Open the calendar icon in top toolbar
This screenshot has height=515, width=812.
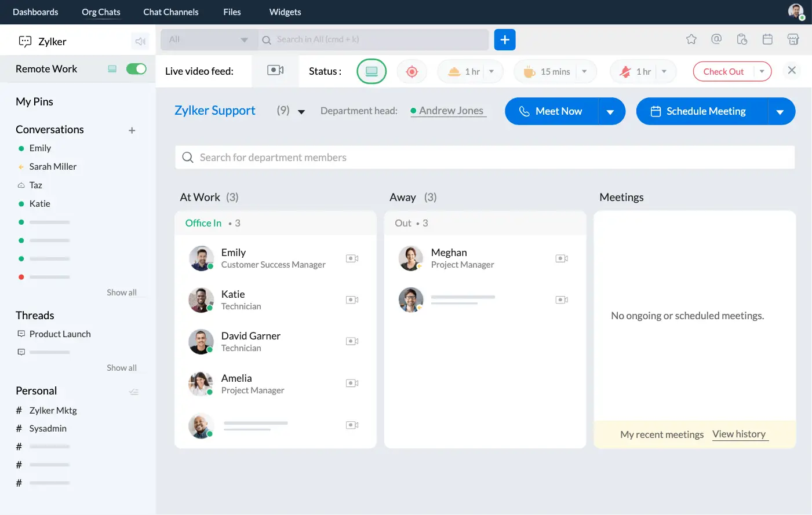point(767,39)
